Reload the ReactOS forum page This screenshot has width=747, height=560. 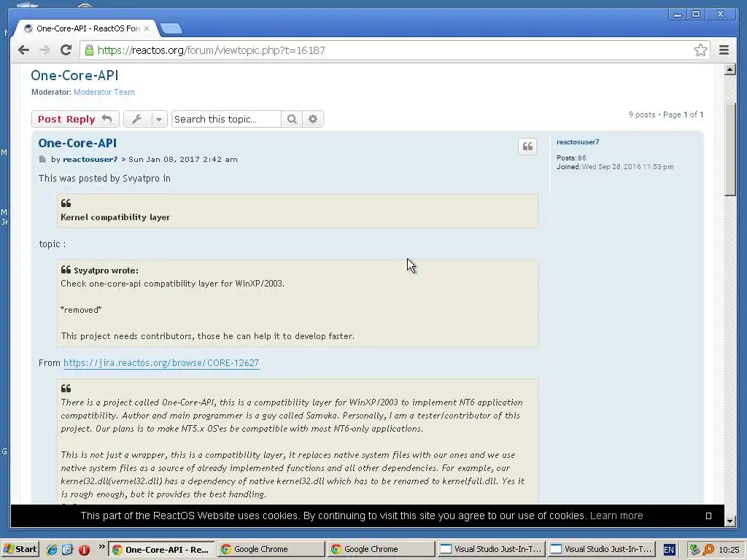tap(66, 50)
